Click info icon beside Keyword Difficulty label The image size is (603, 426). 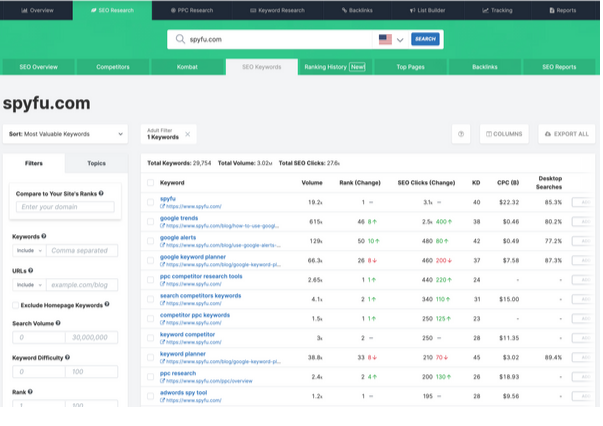pyautogui.click(x=67, y=357)
